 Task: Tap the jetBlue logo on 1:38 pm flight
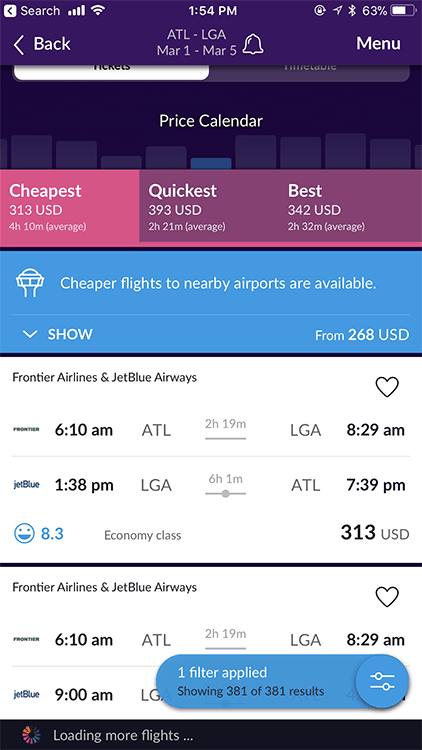[26, 485]
